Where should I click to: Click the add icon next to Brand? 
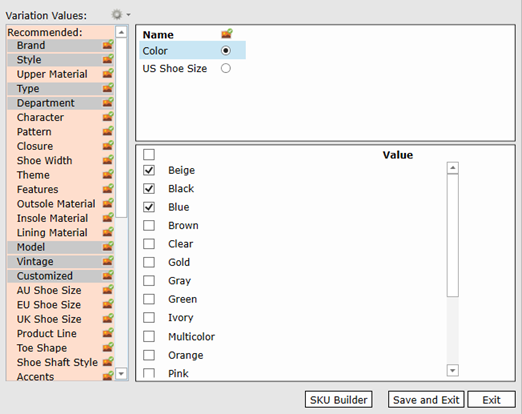tap(108, 45)
